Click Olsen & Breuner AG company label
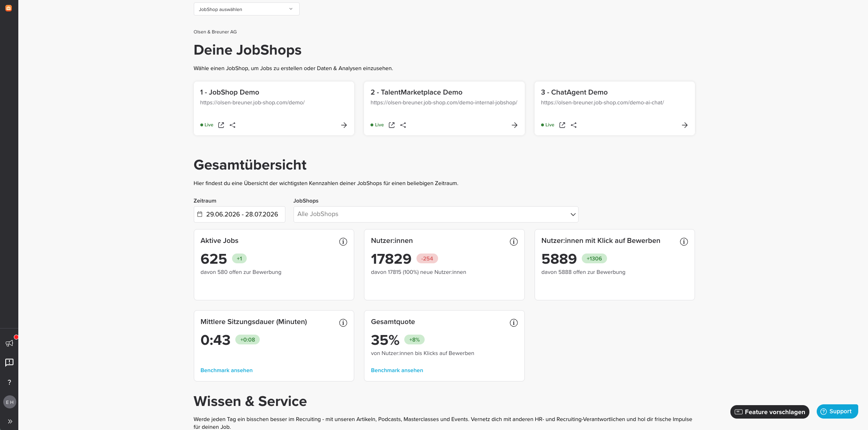This screenshot has height=430, width=868. [x=215, y=32]
